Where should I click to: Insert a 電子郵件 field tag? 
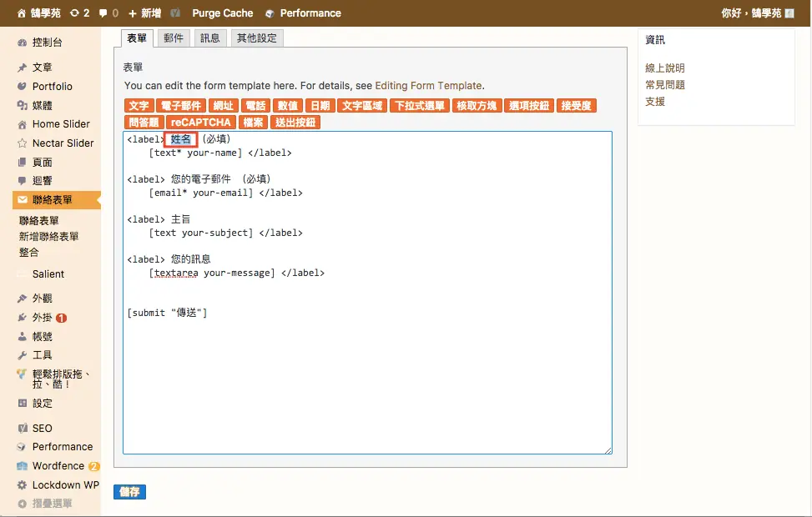coord(181,106)
